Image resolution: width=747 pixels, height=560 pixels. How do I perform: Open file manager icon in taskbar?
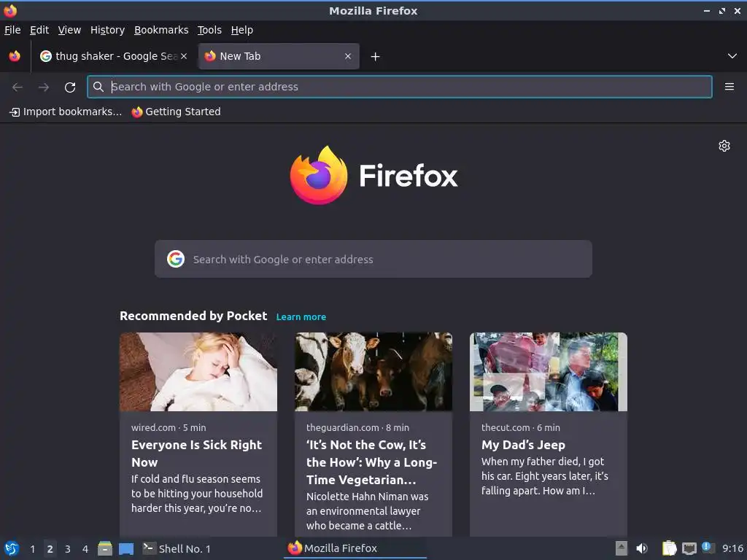coord(105,548)
